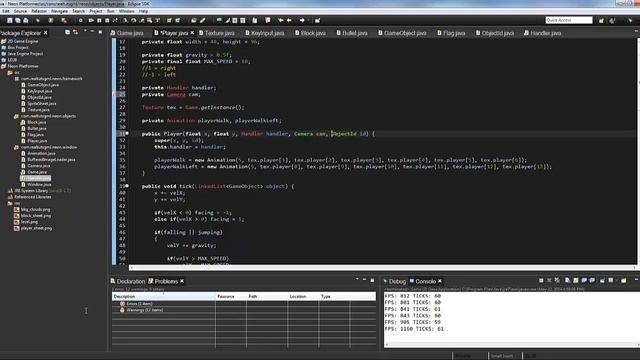This screenshot has width=640, height=360.
Task: Switch to the Game.java editor tab
Action: click(127, 33)
